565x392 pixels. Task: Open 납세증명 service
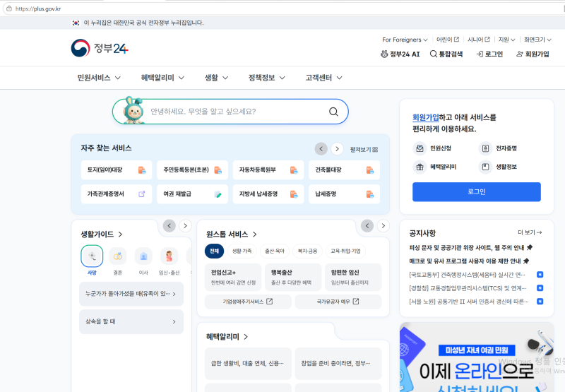(344, 194)
